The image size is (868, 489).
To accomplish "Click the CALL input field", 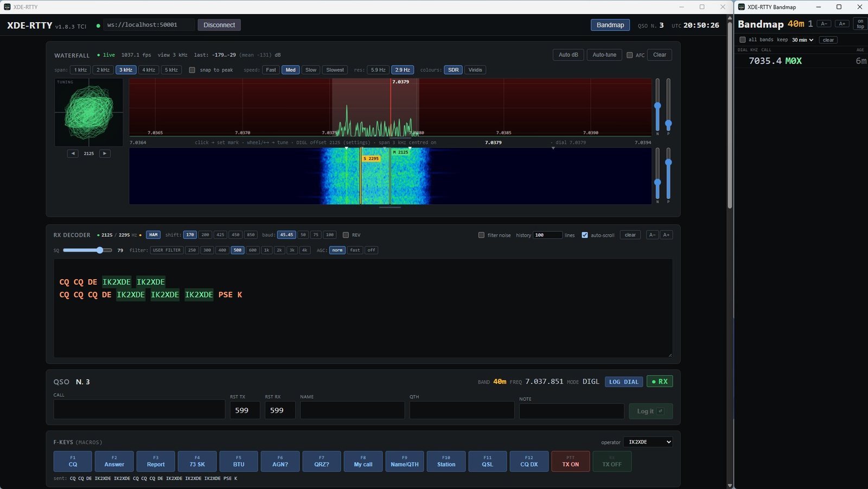I will click(139, 409).
